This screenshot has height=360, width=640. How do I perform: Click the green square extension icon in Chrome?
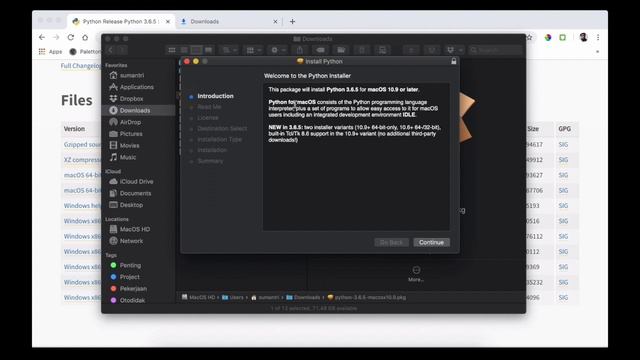(562, 37)
